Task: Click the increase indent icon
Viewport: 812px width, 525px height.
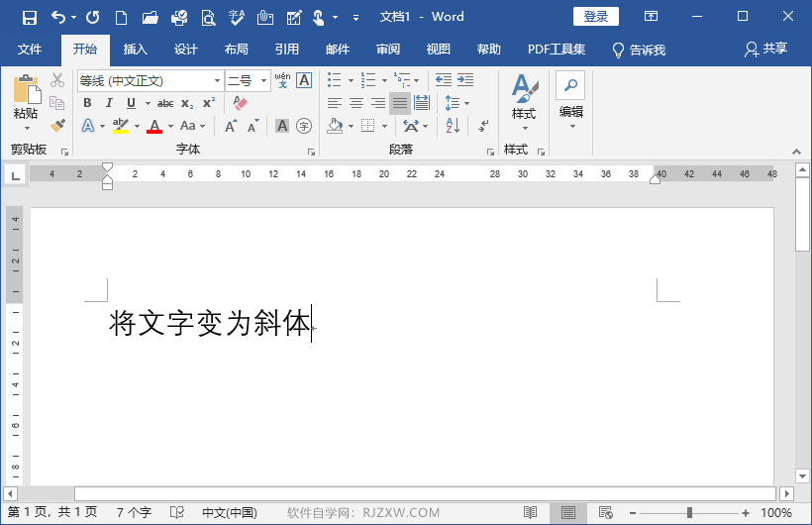Action: pyautogui.click(x=465, y=80)
